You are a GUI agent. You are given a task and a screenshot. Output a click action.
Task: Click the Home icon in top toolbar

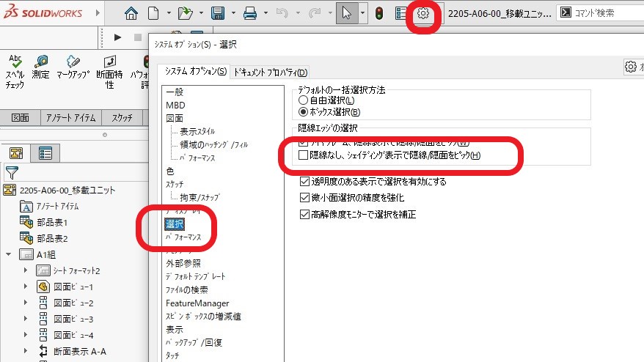[131, 13]
